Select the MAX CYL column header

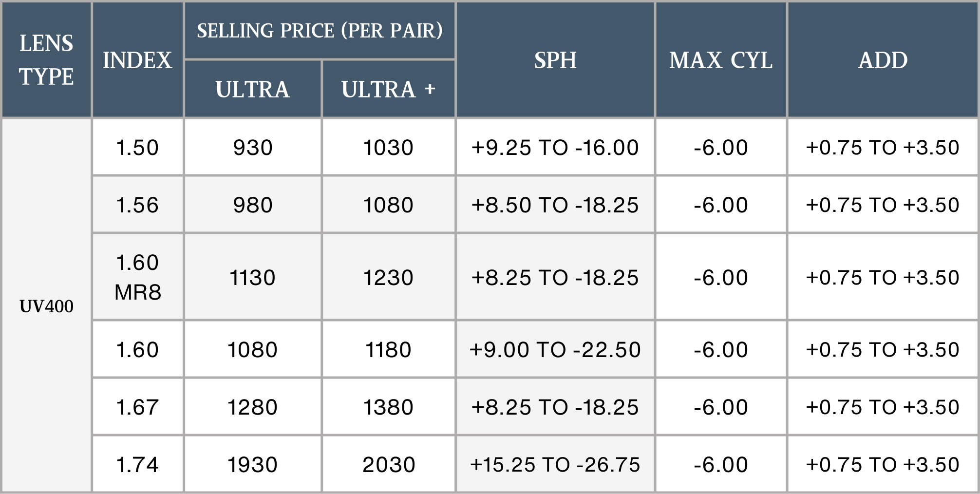click(x=721, y=60)
